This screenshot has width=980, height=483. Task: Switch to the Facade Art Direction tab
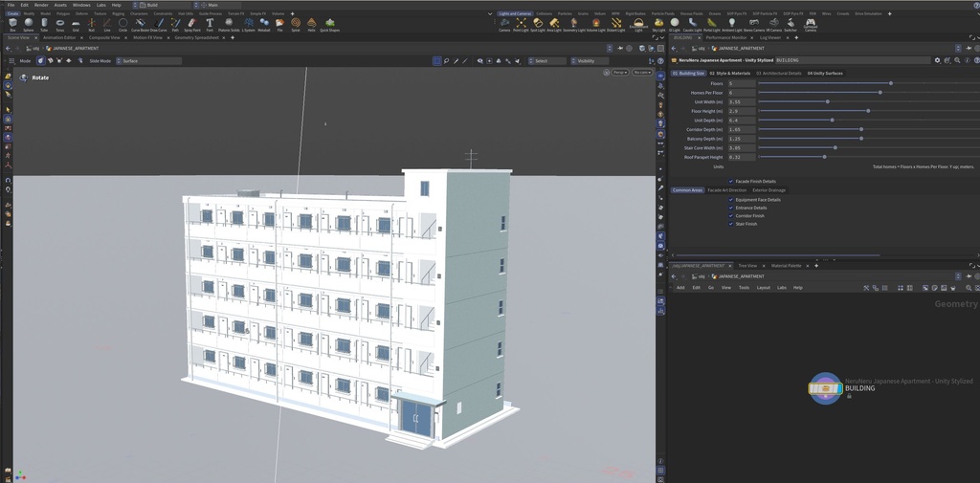click(727, 190)
